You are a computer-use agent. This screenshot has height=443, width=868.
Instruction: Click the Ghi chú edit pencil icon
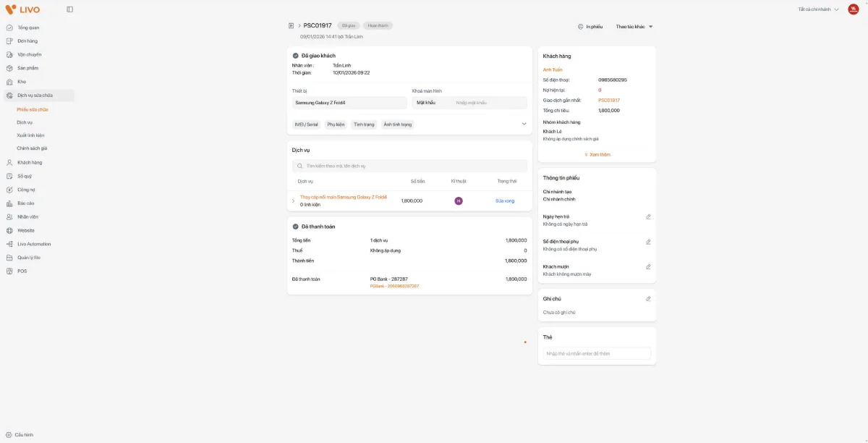click(x=648, y=298)
